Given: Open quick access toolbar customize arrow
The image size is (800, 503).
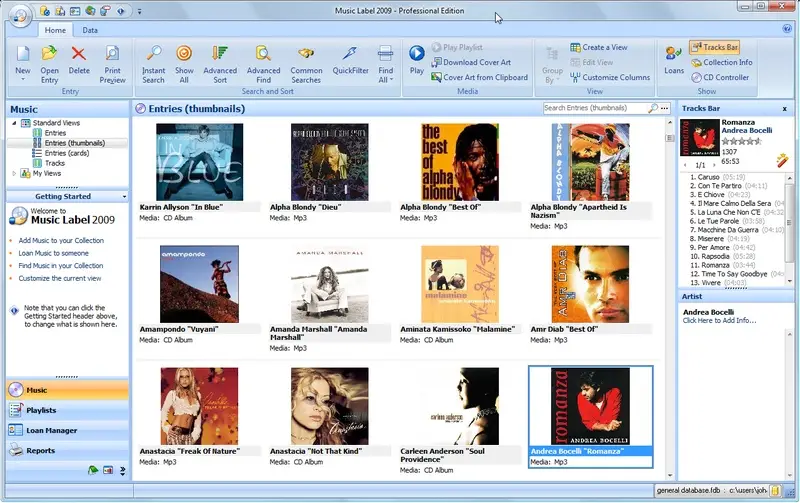Looking at the screenshot, I should coord(139,11).
